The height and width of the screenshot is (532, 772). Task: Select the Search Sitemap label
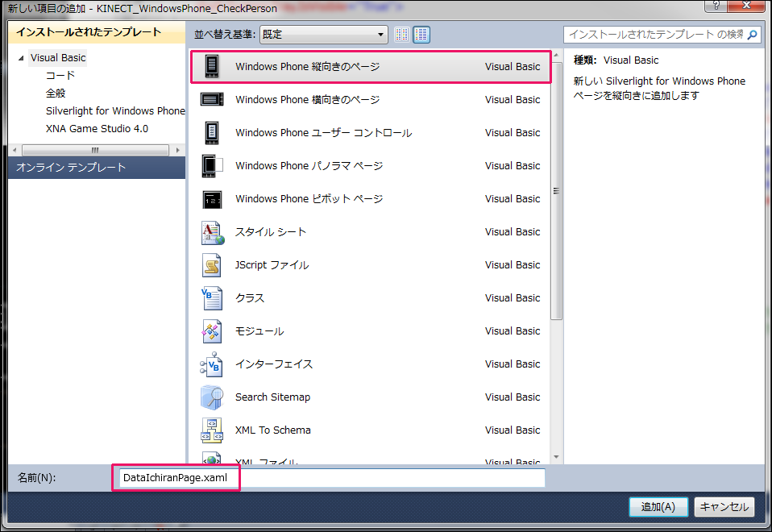click(x=272, y=397)
